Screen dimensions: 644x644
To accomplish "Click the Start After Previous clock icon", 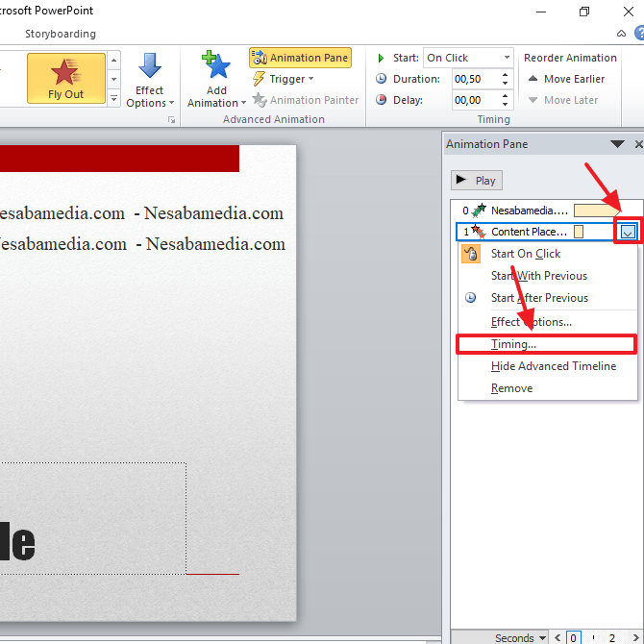I will [x=471, y=297].
